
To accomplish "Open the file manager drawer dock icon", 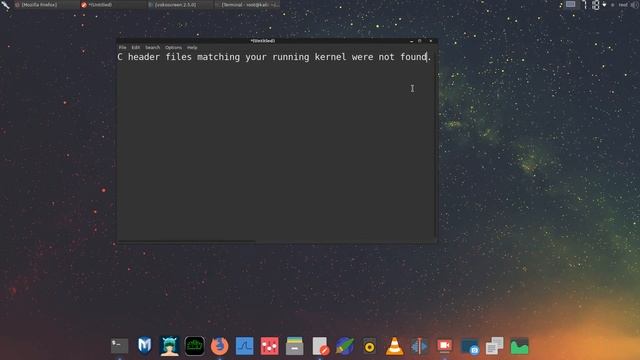I will click(295, 346).
